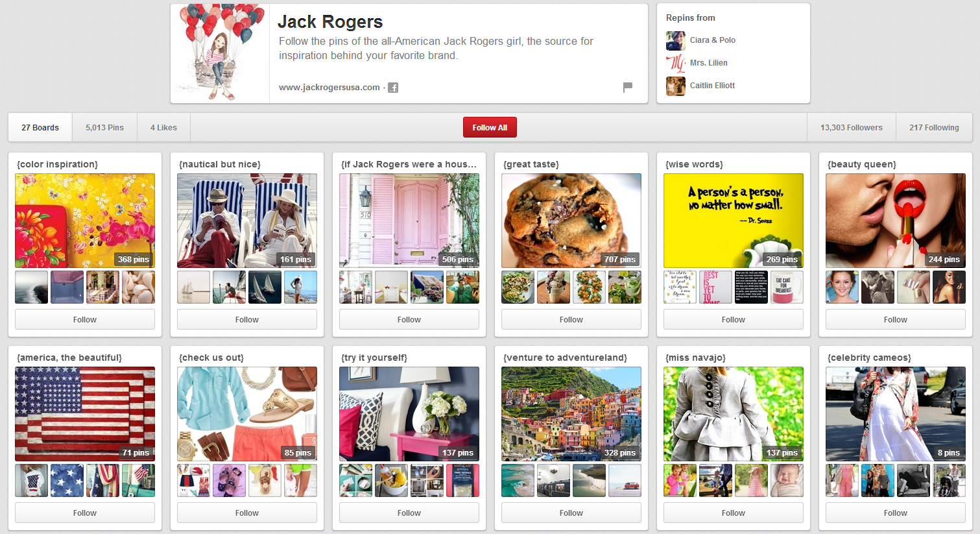Open the {wise words} board title
This screenshot has width=980, height=534.
695,164
